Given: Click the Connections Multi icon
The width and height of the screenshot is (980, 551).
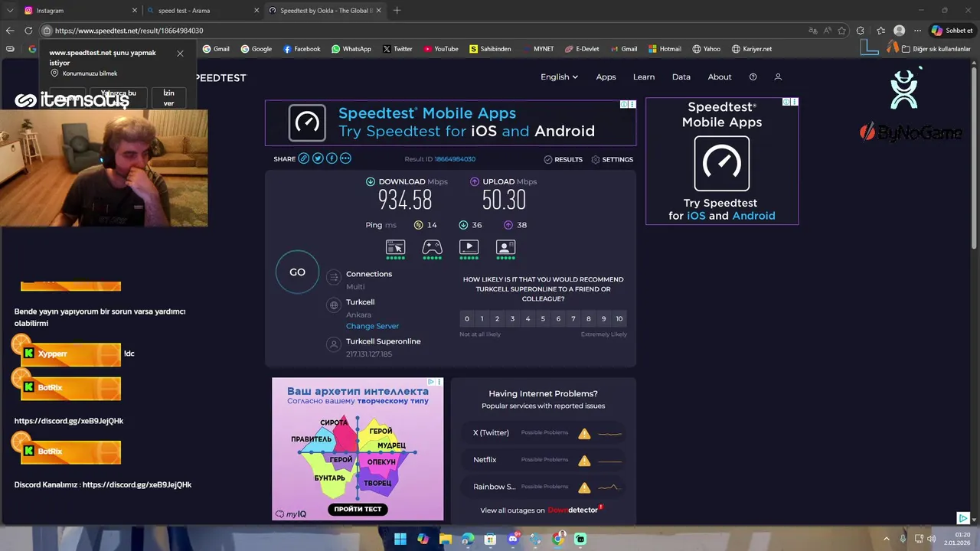Looking at the screenshot, I should 333,277.
